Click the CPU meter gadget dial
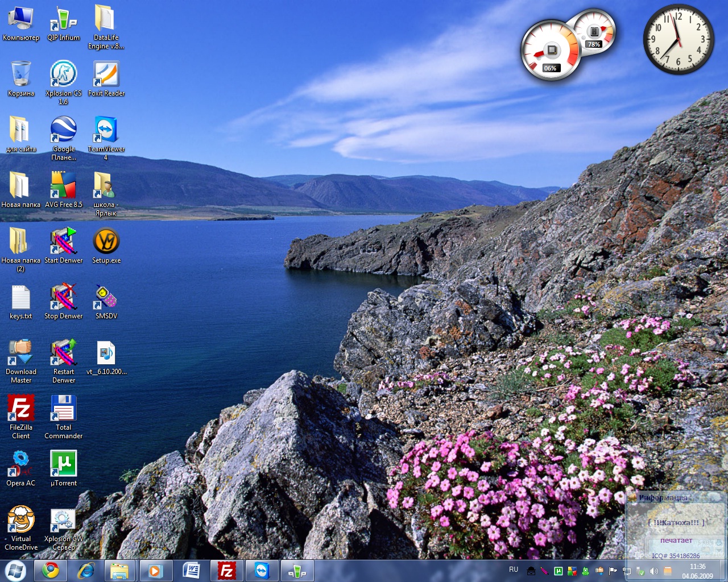This screenshot has height=582, width=728. 551,51
